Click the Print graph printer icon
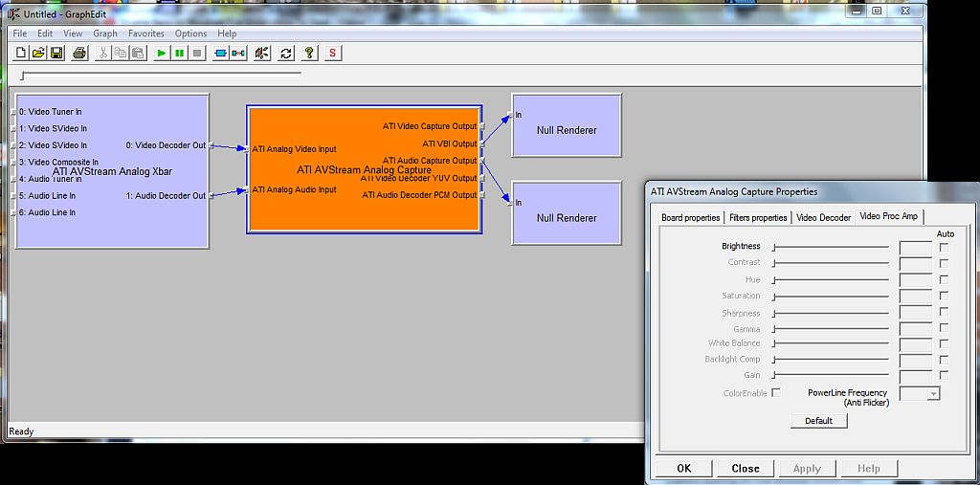980x485 pixels. (78, 54)
